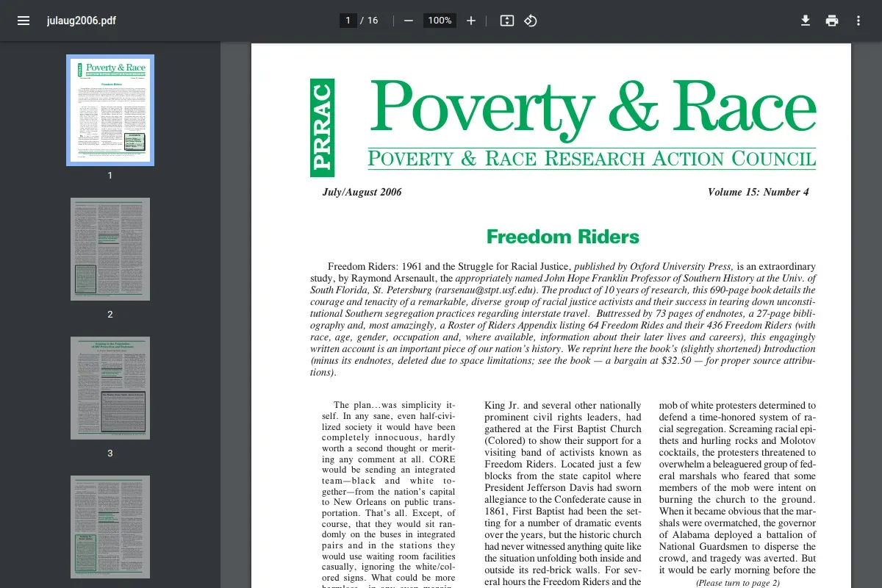Click the zoom out minus button

click(x=409, y=21)
